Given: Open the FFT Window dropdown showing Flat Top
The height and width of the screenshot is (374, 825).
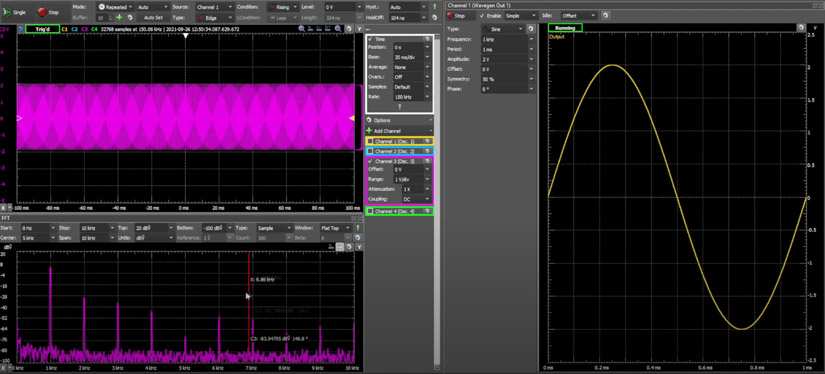Looking at the screenshot, I should [337, 228].
